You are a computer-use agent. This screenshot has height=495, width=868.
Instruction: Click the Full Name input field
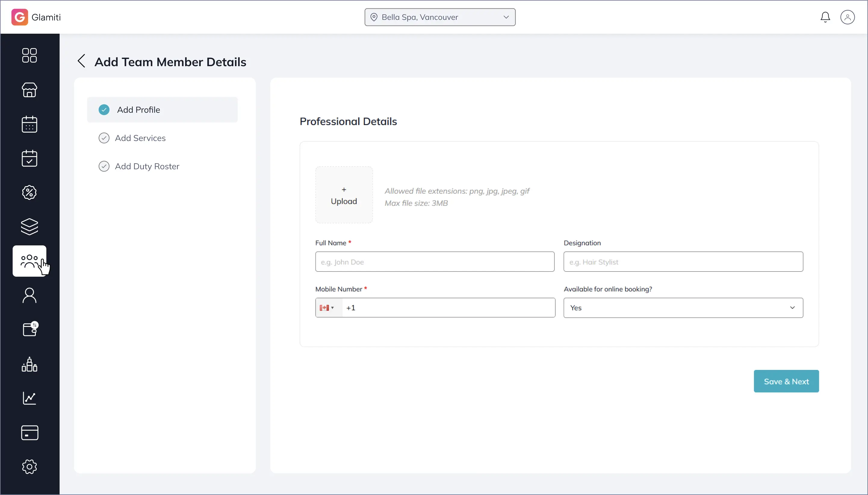[x=435, y=262]
